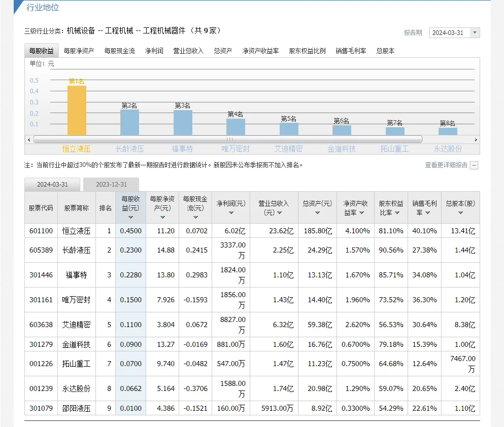Viewport: 504px width, 427px height.
Task: Sort by 销售毛利率 column arrow
Action: (x=427, y=213)
